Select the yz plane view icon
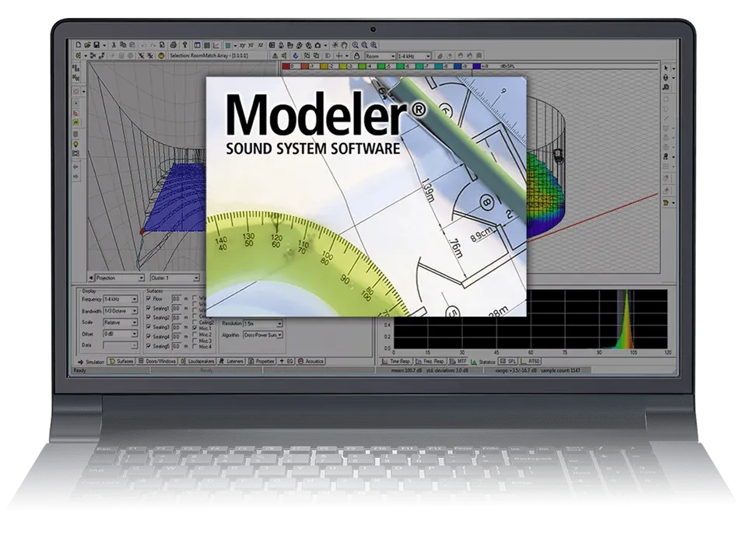The height and width of the screenshot is (560, 747). 251,45
